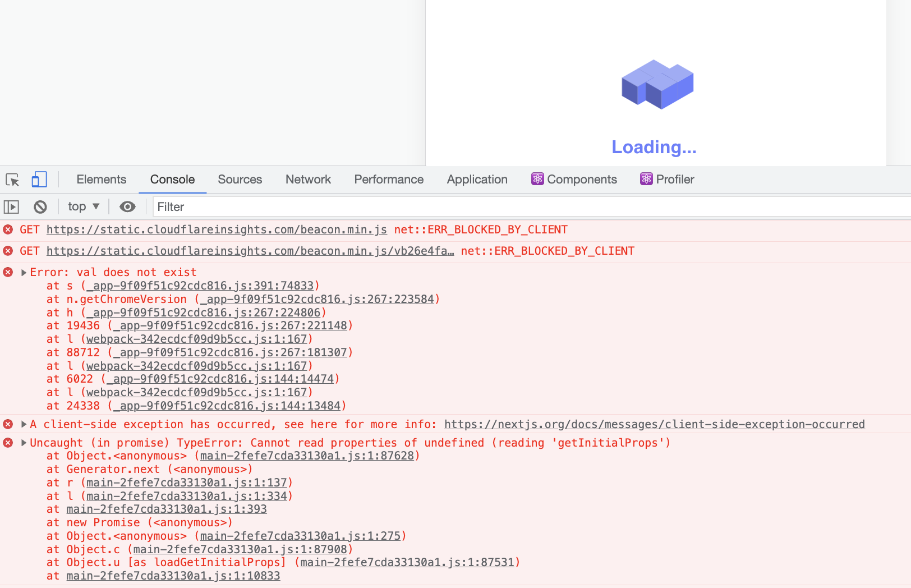Viewport: 911px width, 588px height.
Task: Switch to the Network tab
Action: tap(308, 179)
